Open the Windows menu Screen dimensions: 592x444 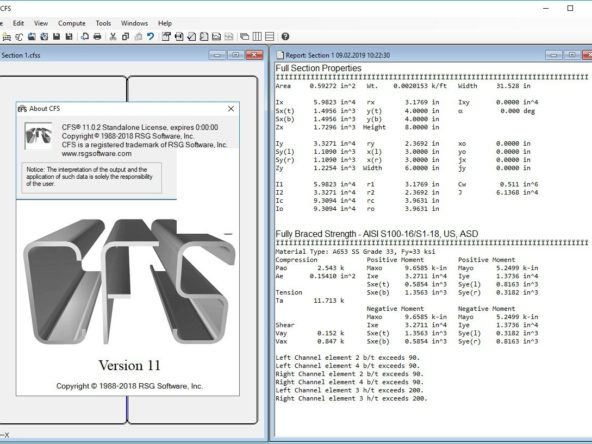[x=134, y=23]
